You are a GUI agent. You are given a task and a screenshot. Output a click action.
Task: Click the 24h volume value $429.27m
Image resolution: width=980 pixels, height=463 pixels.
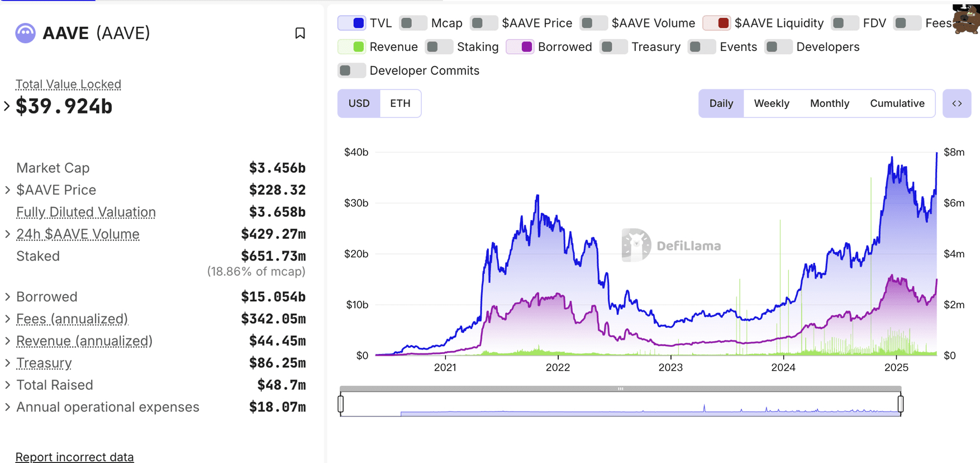coord(273,234)
